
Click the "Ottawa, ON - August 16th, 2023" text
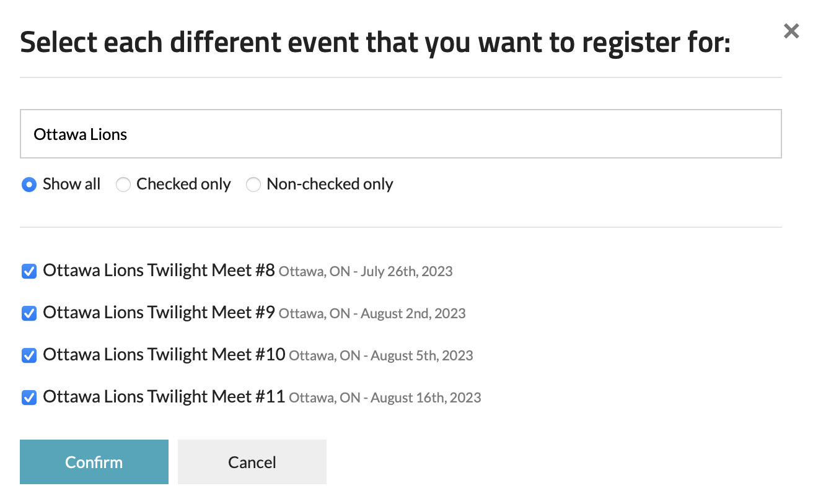(385, 398)
